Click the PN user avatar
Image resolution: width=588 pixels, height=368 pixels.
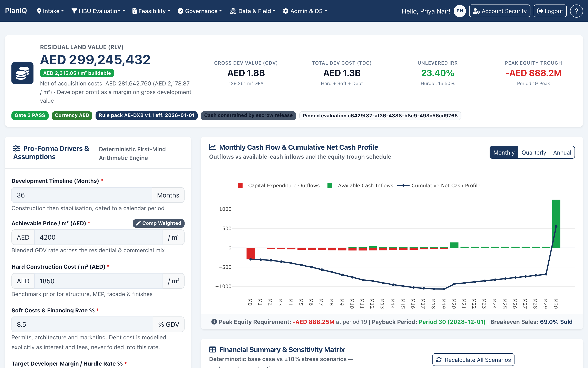coord(459,11)
